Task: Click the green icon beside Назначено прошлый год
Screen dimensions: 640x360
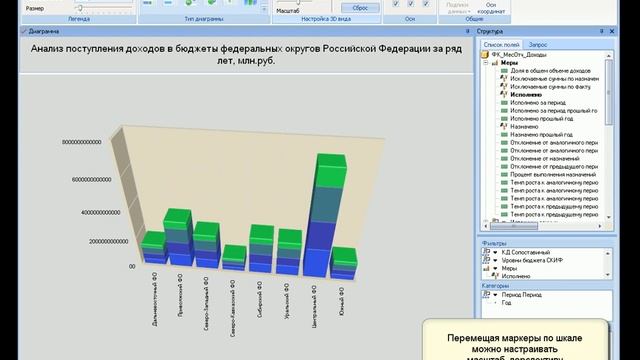Action: pos(504,134)
